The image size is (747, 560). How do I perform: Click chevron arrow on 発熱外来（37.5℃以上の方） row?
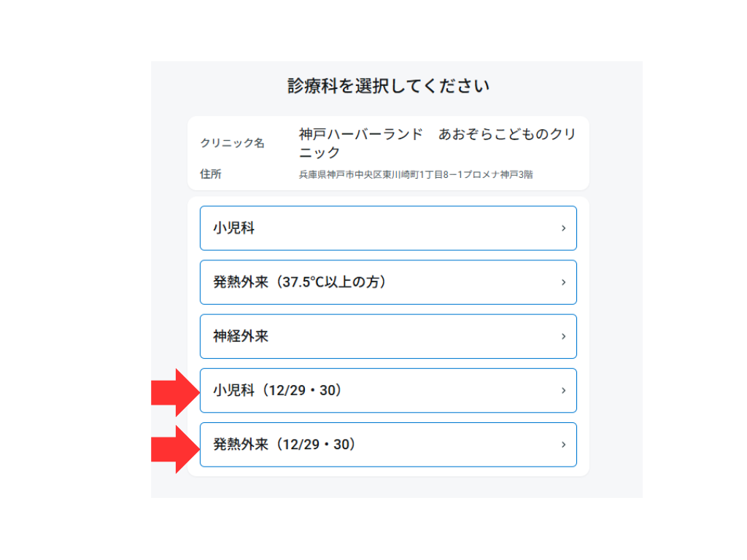click(x=563, y=282)
